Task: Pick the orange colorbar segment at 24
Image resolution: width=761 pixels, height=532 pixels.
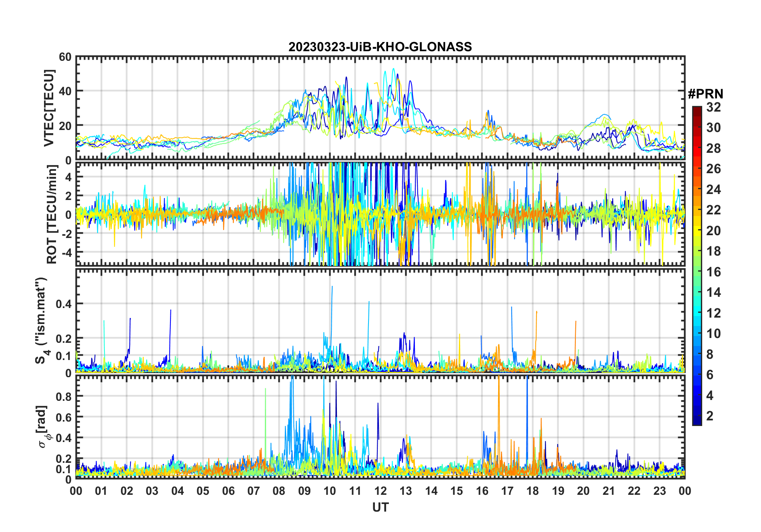Action: pos(697,190)
